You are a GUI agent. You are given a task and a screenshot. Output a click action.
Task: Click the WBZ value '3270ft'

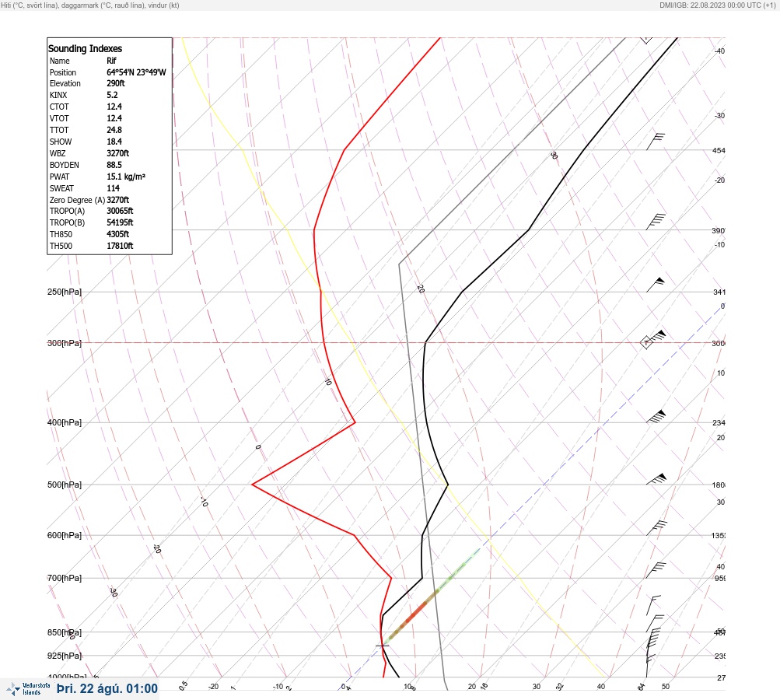118,153
